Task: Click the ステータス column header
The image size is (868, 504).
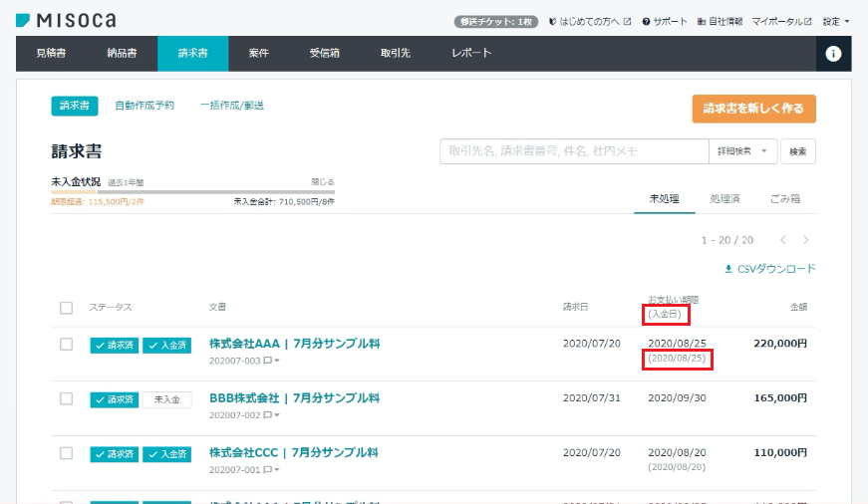Action: [111, 307]
